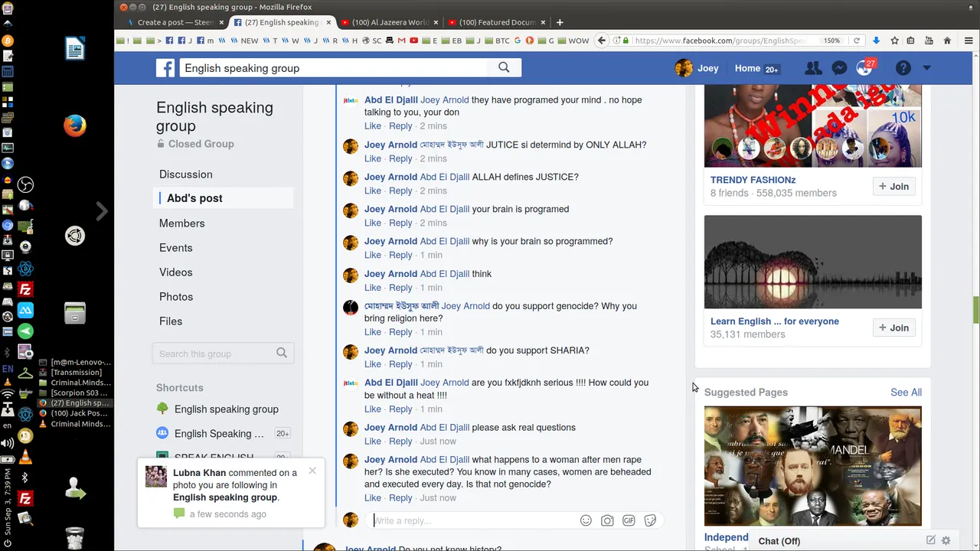The image size is (980, 551).
Task: Bookmark this page star icon
Action: 894,41
